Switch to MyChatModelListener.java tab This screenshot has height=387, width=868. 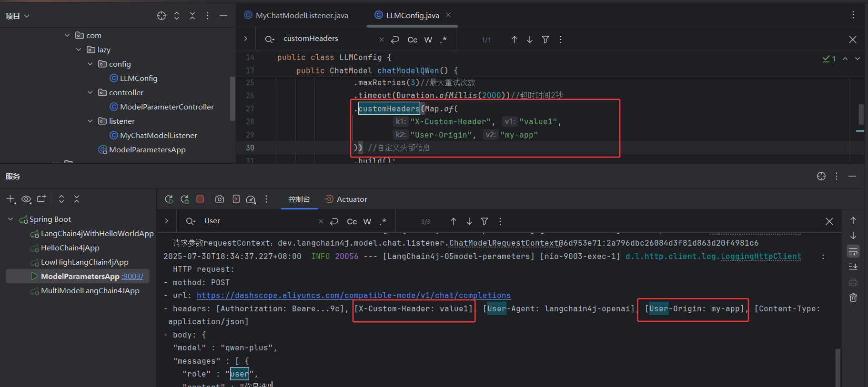(302, 15)
